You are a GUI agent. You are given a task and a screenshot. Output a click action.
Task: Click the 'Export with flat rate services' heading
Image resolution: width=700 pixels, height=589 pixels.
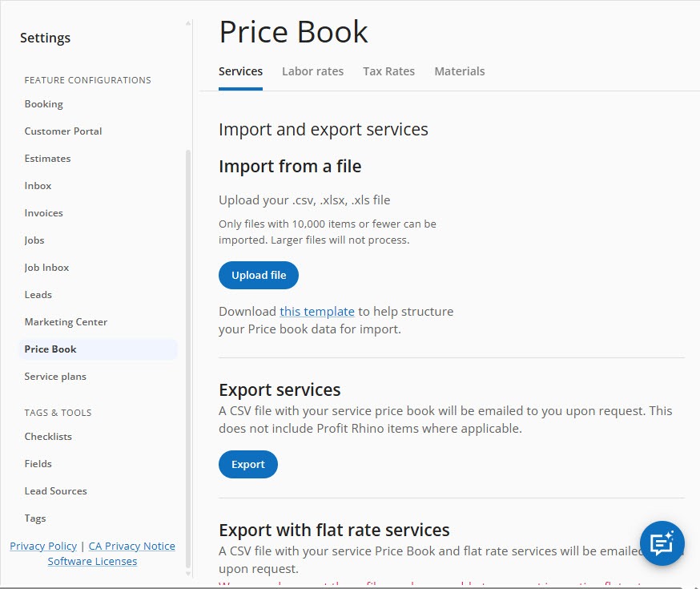pos(334,530)
